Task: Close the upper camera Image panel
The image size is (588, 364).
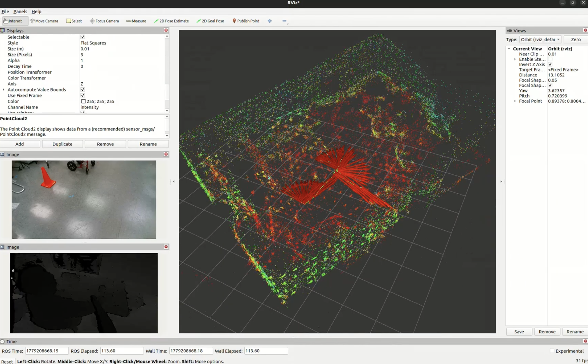Action: pos(166,154)
